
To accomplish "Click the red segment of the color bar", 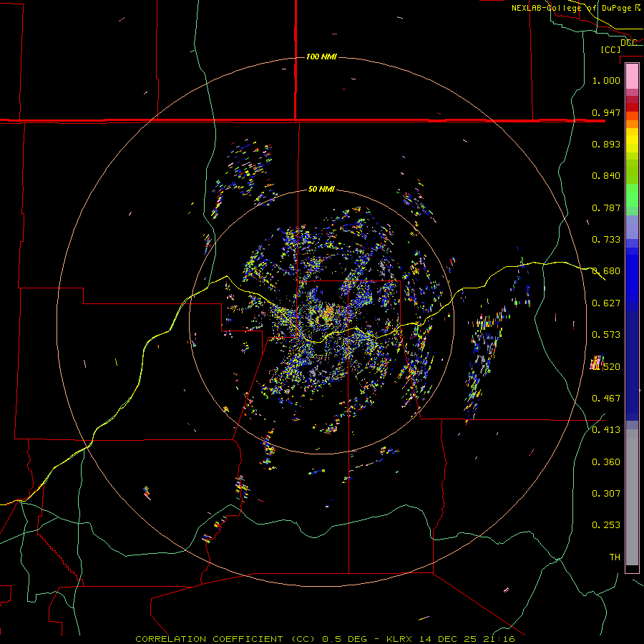I will (632, 107).
